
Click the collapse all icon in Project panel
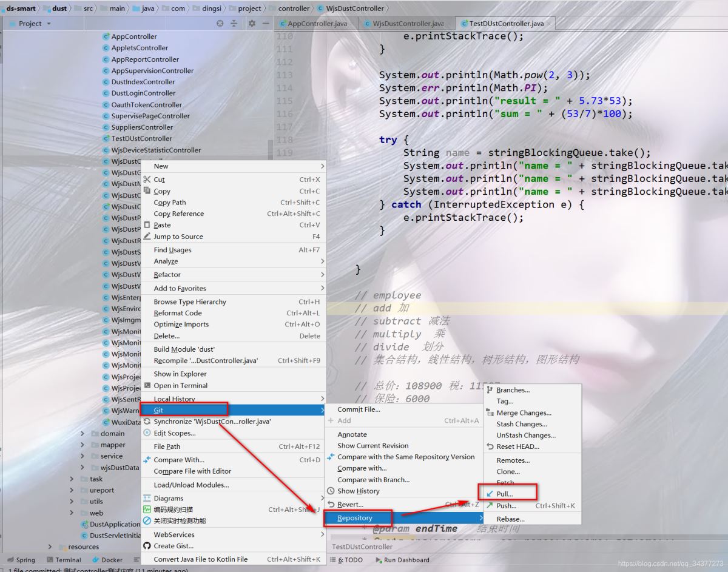(234, 24)
